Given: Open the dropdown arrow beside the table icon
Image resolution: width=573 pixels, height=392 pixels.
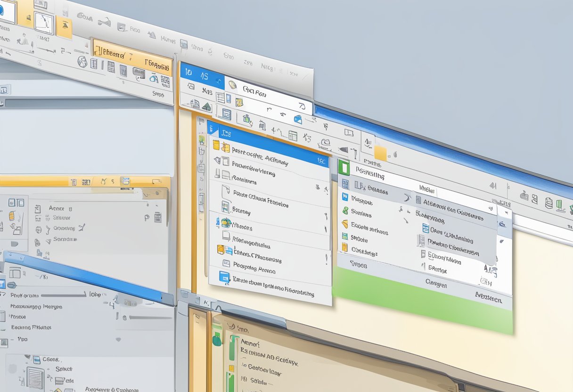Looking at the screenshot, I should point(308,137).
